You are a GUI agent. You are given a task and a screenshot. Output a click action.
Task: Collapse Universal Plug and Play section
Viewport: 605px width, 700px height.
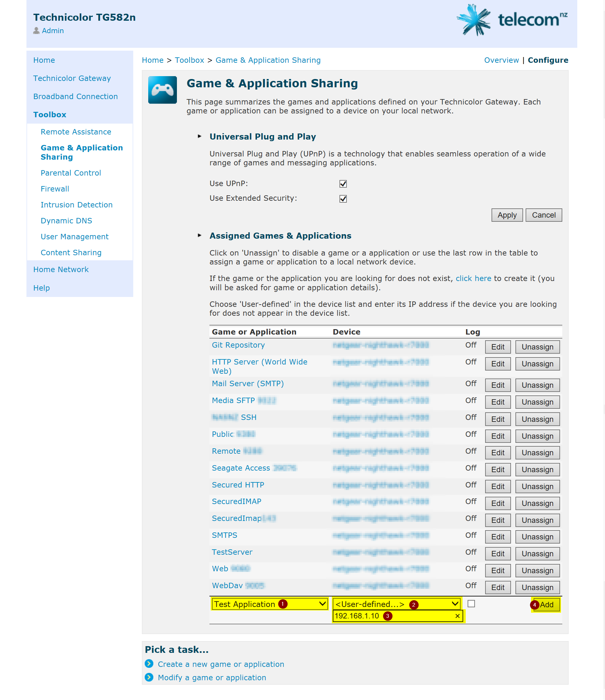200,136
